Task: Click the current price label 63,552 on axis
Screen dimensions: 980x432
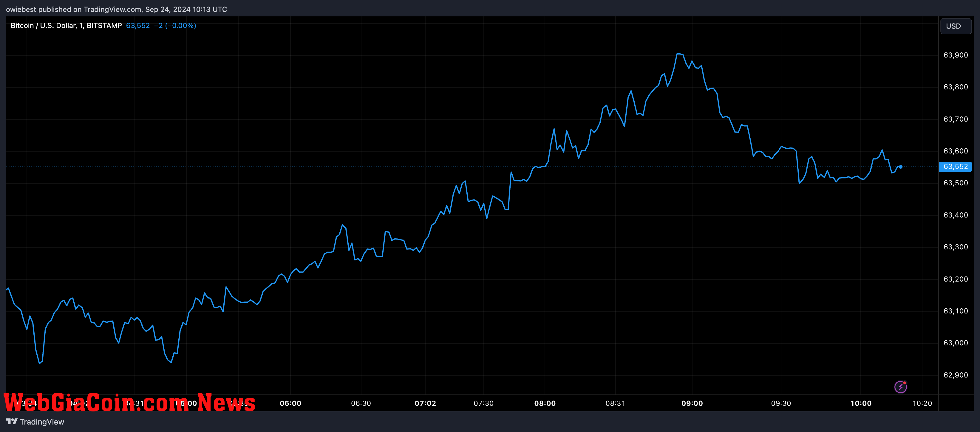Action: pyautogui.click(x=955, y=167)
